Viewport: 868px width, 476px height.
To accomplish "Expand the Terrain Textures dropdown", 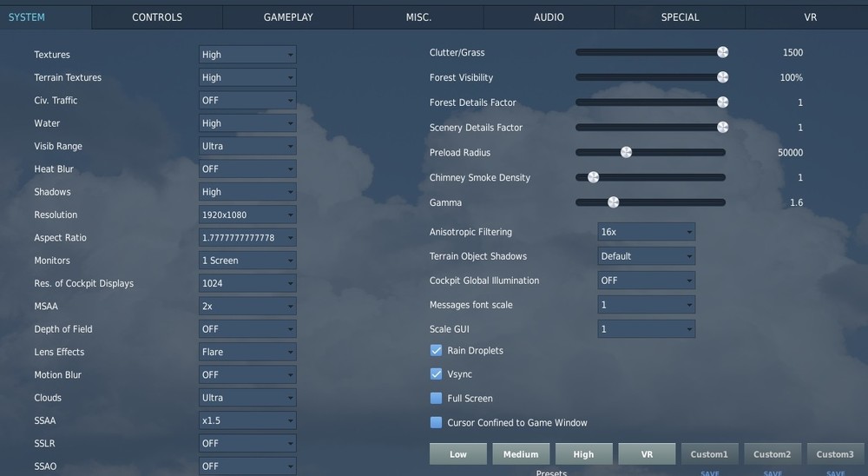I will (247, 77).
